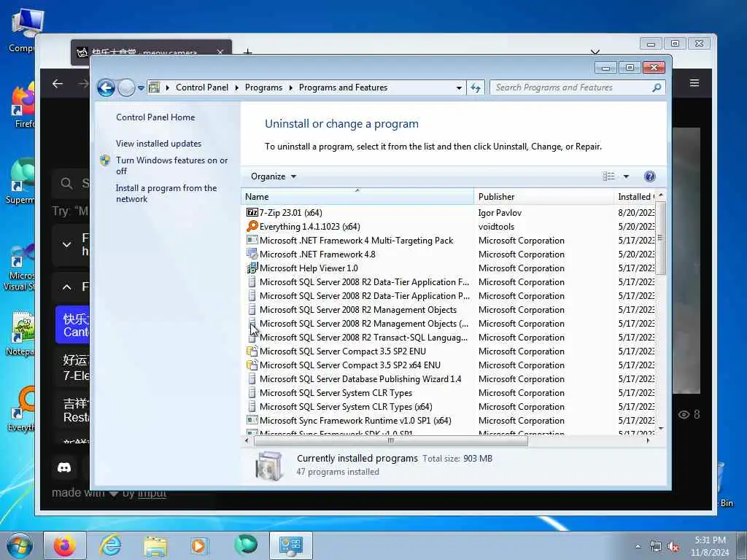Close the meow.camera Firefox tab
Image resolution: width=747 pixels, height=560 pixels.
[220, 52]
